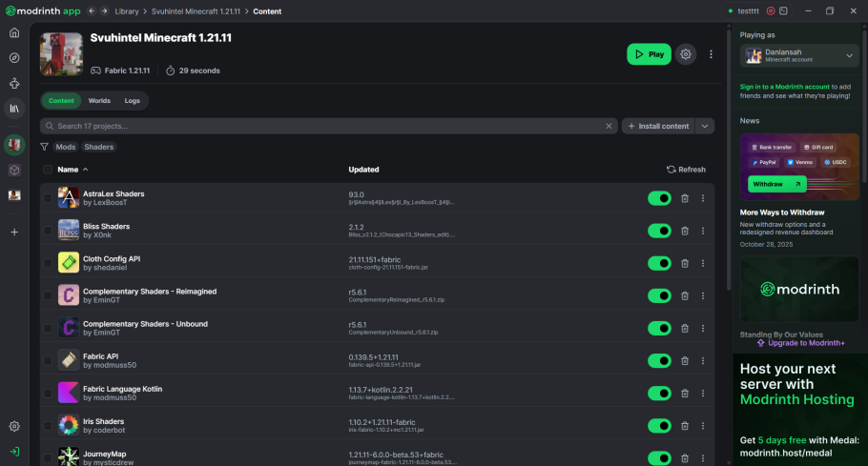Open the Home icon in left sidebar

coord(14,32)
